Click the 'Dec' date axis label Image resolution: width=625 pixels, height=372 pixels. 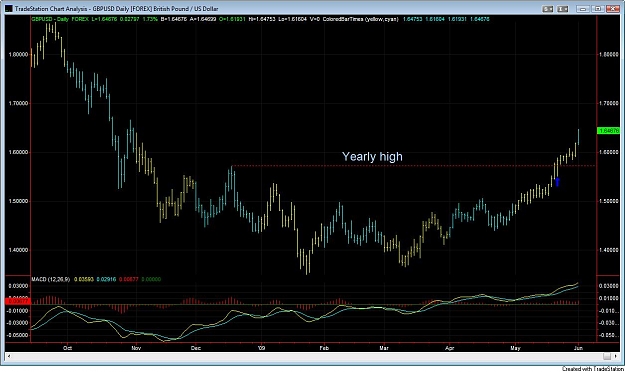tap(196, 348)
